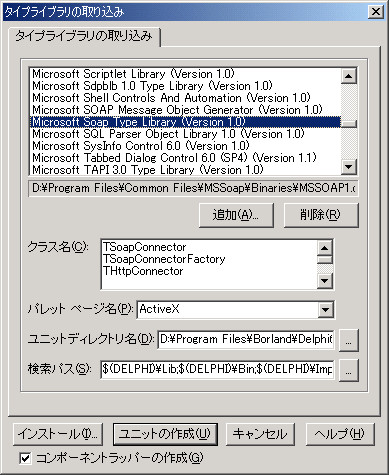Click the unit directory name input field

246,339
